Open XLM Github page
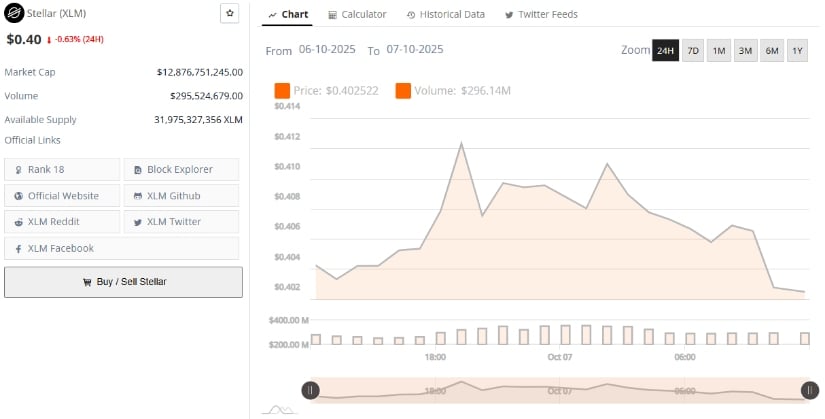 tap(181, 196)
